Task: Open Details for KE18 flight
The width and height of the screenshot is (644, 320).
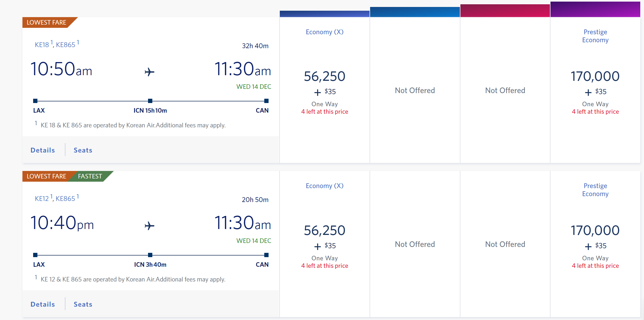Action: pyautogui.click(x=43, y=150)
